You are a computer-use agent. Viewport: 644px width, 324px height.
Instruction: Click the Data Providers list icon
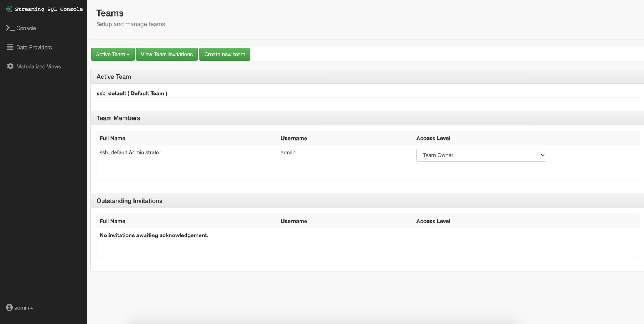pyautogui.click(x=10, y=47)
